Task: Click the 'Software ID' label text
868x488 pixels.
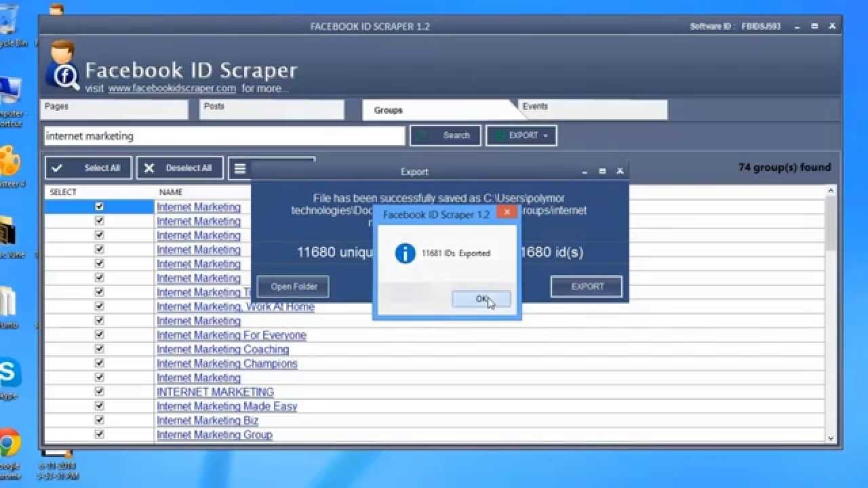Action: (711, 26)
